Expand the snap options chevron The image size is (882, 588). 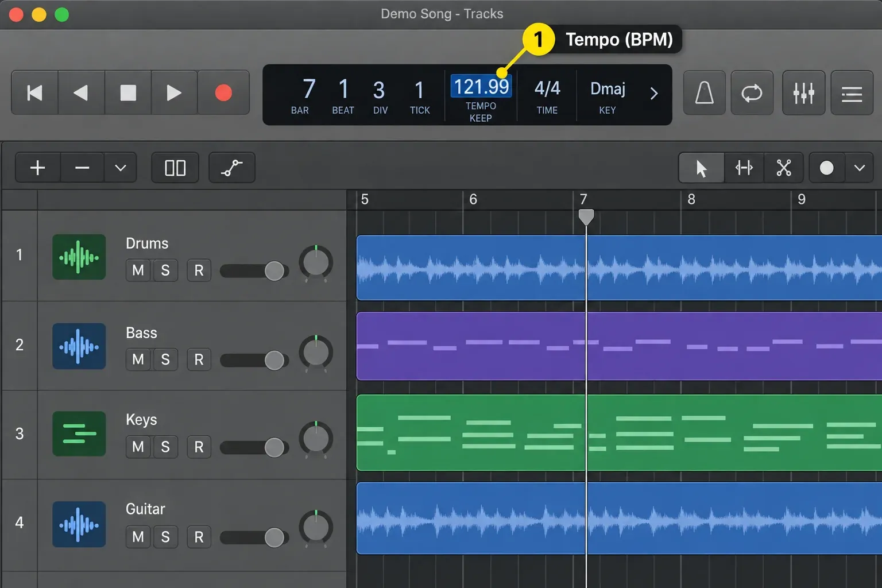pos(860,168)
